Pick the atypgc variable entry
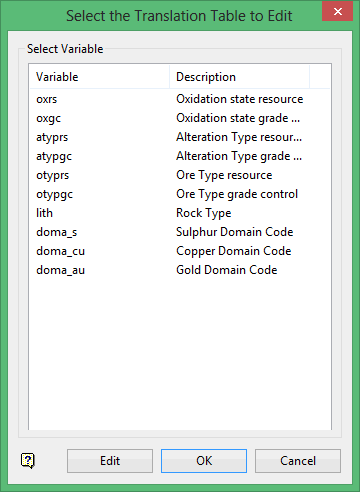The image size is (360, 492). tap(180, 156)
